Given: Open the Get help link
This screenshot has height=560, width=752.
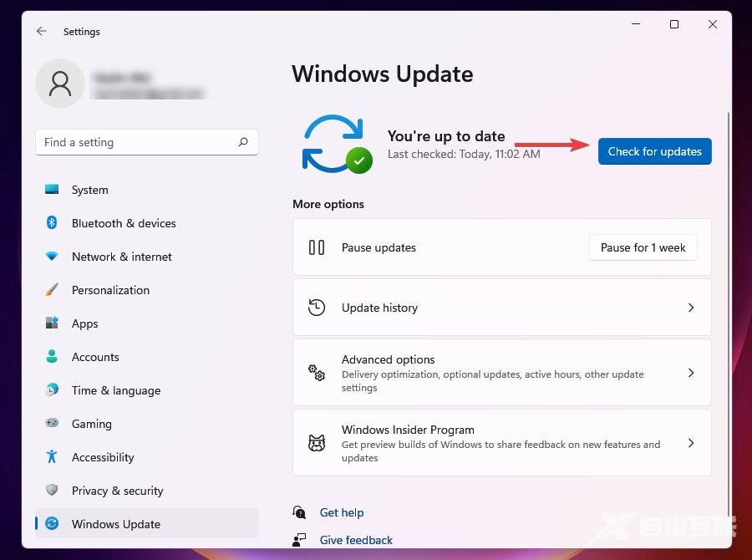Looking at the screenshot, I should [x=342, y=512].
